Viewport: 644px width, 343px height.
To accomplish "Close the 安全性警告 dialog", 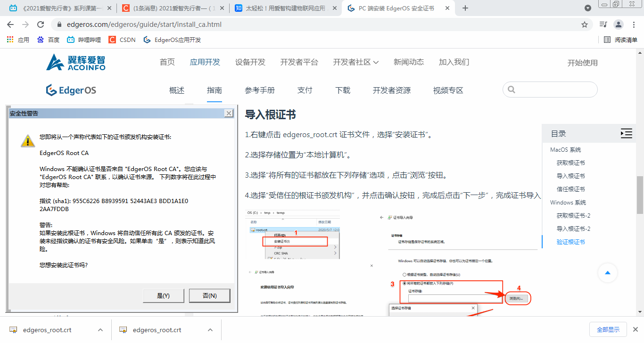I will 229,114.
